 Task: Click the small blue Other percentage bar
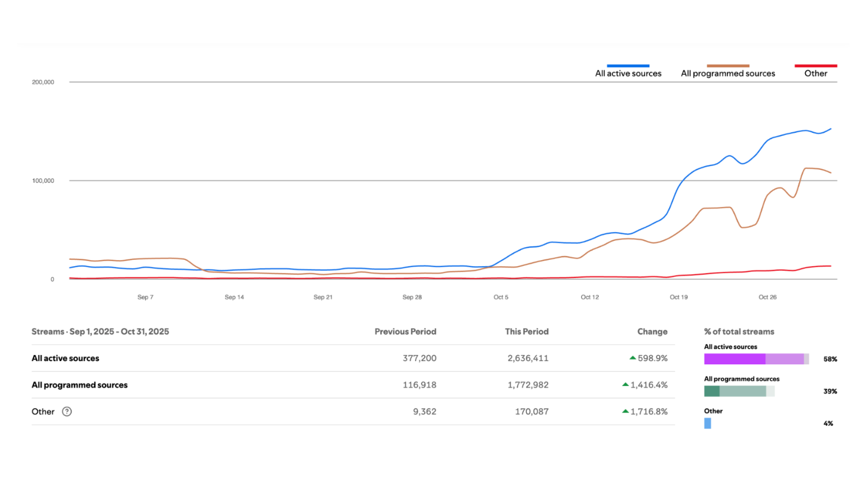pos(707,423)
